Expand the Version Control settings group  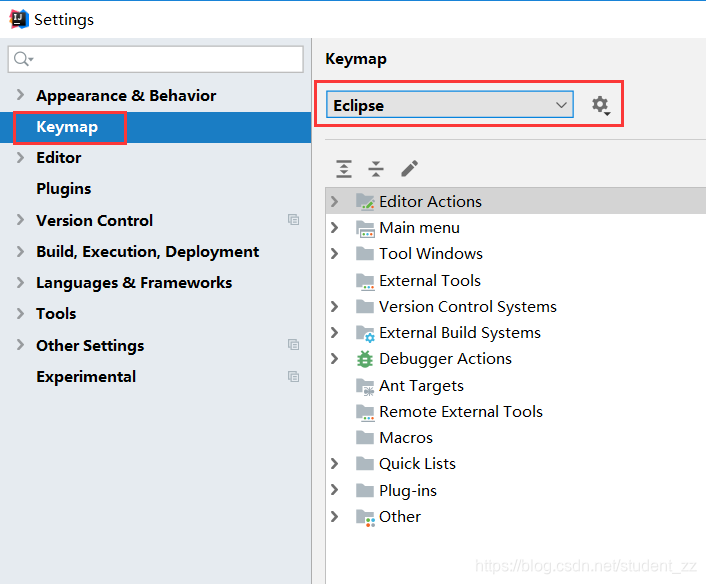coord(20,220)
